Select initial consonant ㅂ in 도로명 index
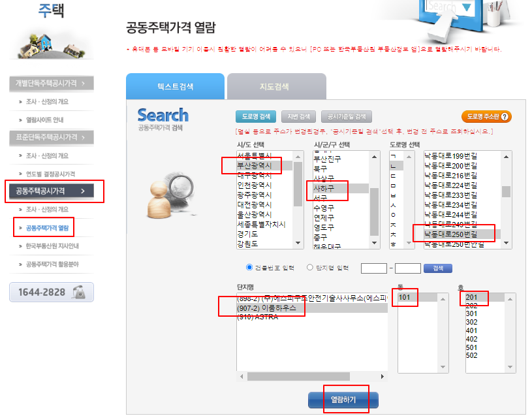 click(396, 195)
